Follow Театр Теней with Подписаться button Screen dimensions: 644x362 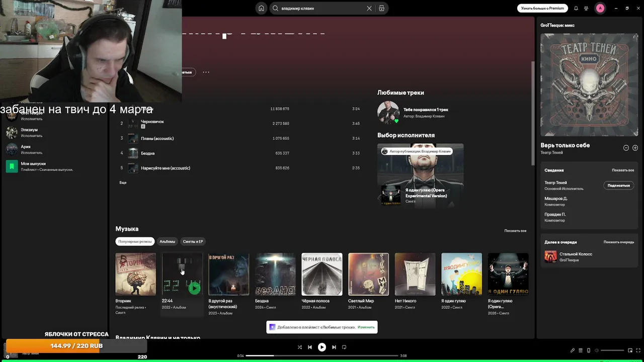tap(618, 186)
